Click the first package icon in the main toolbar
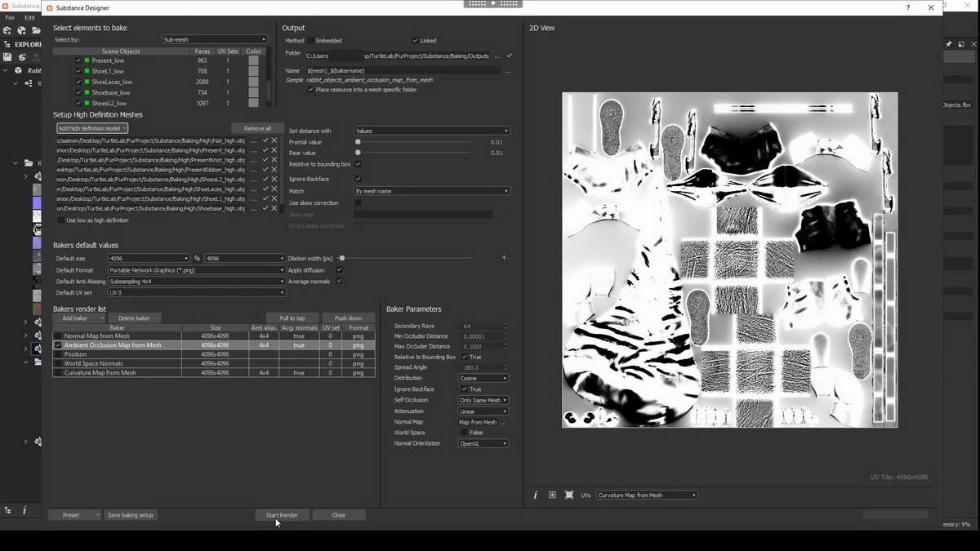Viewport: 980px width, 551px height. pyautogui.click(x=7, y=31)
